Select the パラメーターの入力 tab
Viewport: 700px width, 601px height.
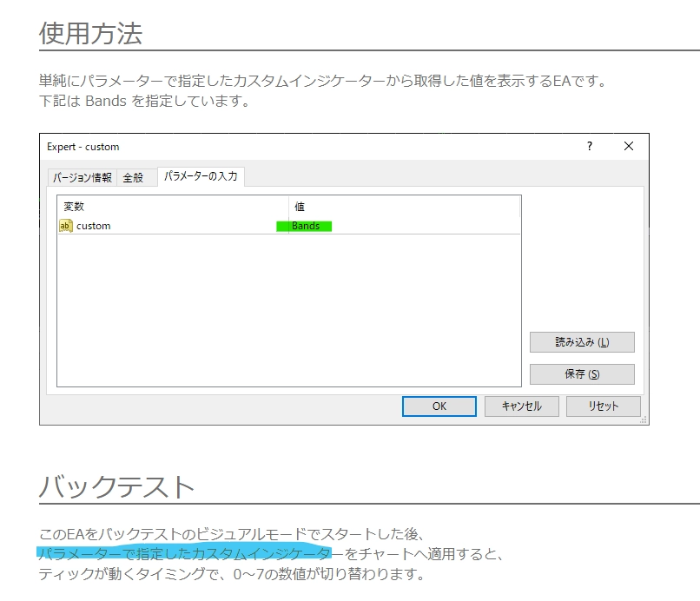pyautogui.click(x=201, y=176)
